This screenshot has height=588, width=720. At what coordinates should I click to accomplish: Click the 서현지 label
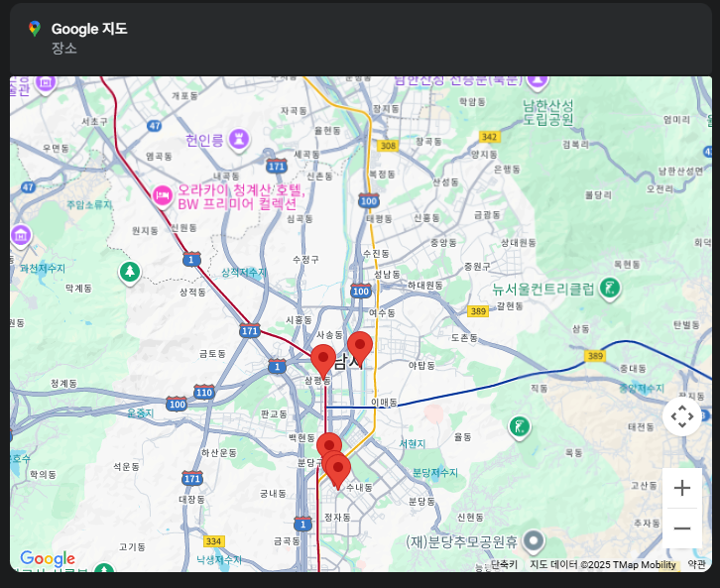click(412, 444)
